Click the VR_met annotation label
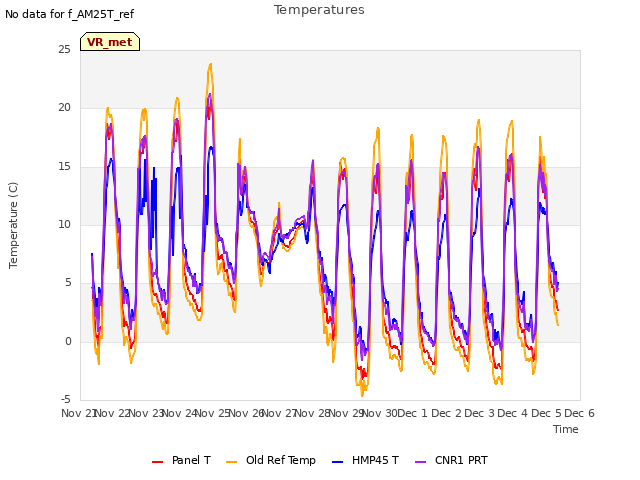Image resolution: width=640 pixels, height=480 pixels. [110, 42]
